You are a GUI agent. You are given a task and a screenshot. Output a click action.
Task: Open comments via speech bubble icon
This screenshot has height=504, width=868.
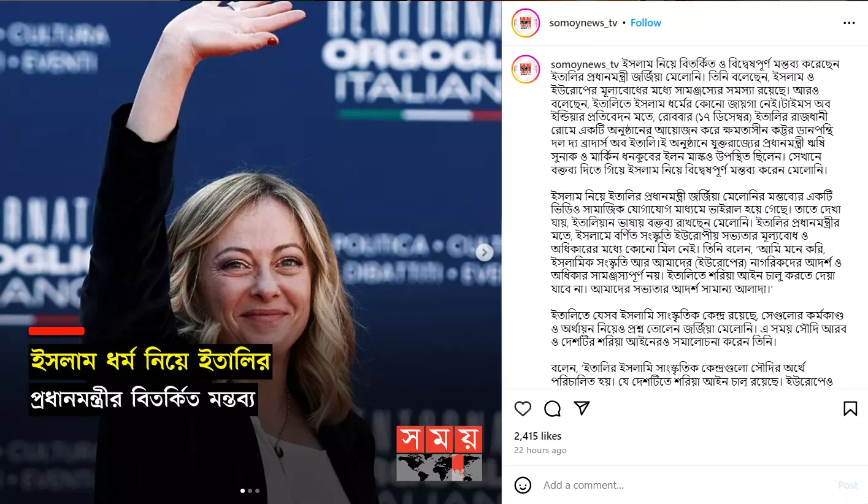point(553,409)
